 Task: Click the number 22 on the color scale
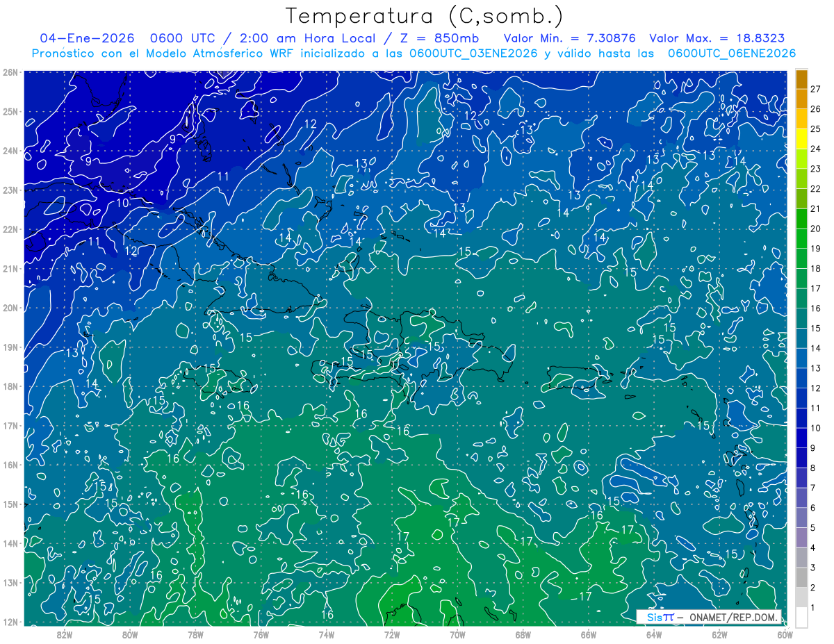[x=815, y=189]
